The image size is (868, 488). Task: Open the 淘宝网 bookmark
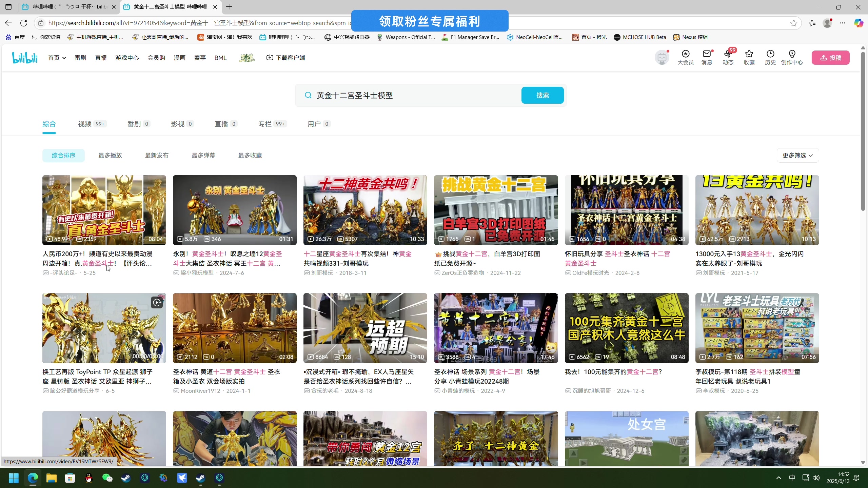(x=225, y=37)
